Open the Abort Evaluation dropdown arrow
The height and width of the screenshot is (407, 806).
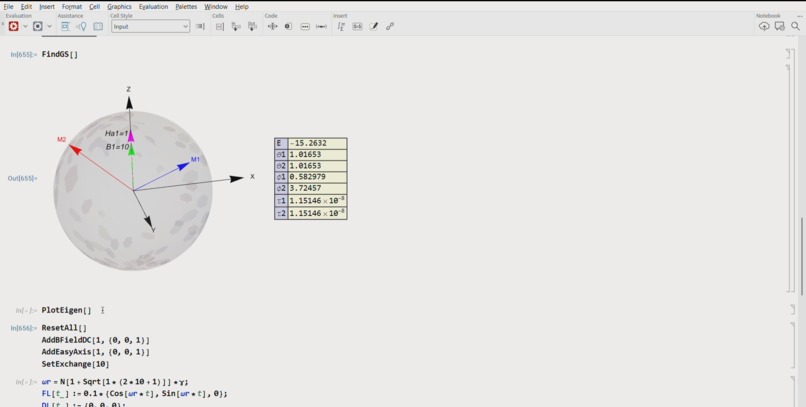[49, 26]
